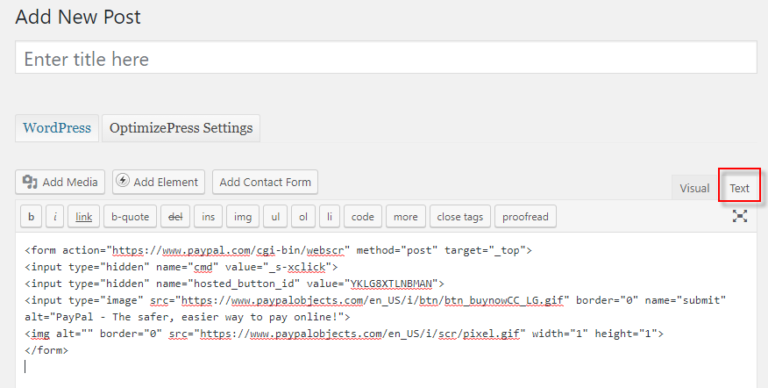Click the del strikethrough tag button
Viewport: 768px width, 388px height.
pos(175,217)
